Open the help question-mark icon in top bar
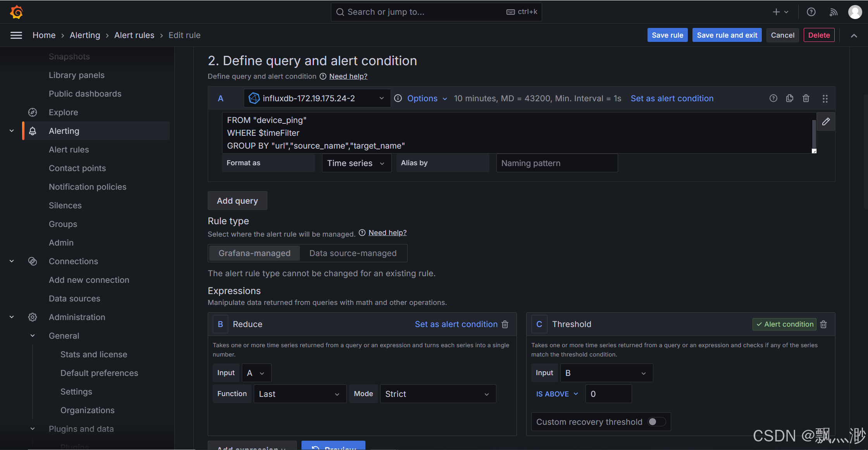 pos(811,12)
